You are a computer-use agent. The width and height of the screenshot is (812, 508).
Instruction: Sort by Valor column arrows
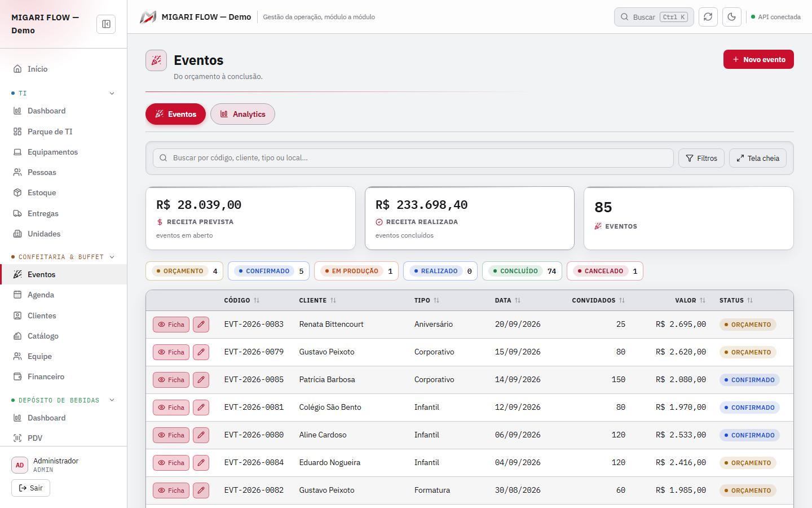(703, 300)
